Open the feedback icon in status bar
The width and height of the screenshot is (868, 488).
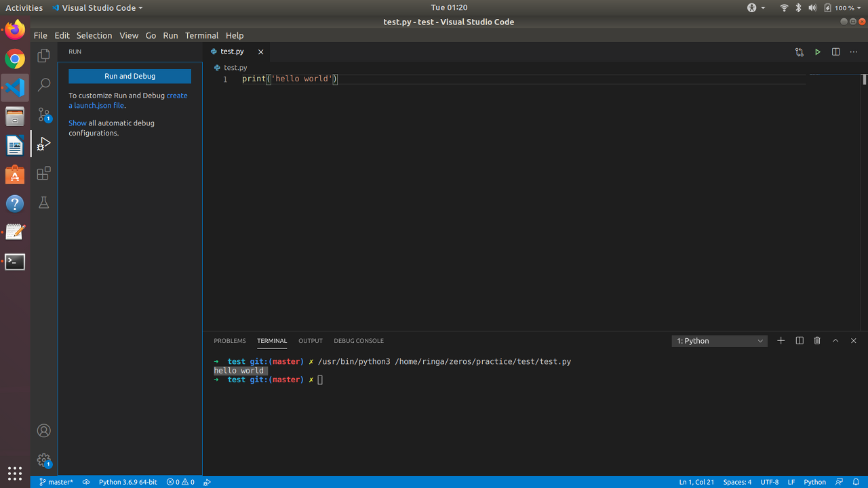(x=840, y=482)
